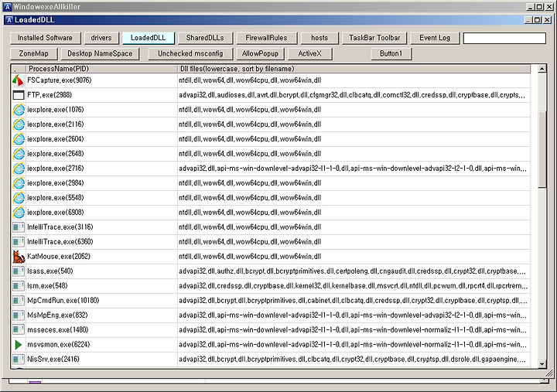Click the vertical scrollbar thumb

542,149
